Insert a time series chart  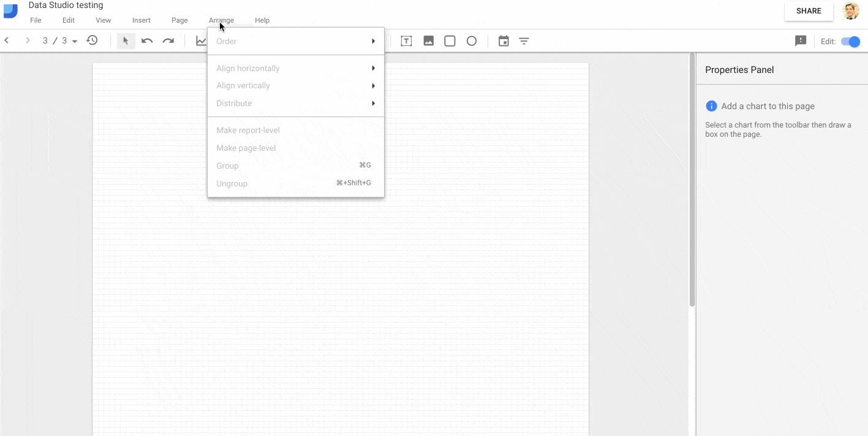[201, 41]
